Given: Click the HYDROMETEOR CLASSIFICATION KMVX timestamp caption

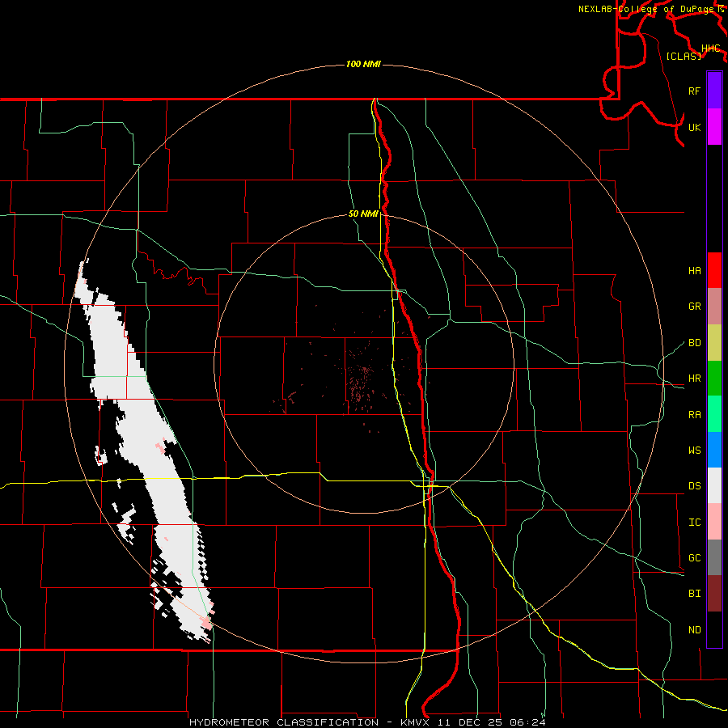Looking at the screenshot, I should pyautogui.click(x=366, y=722).
